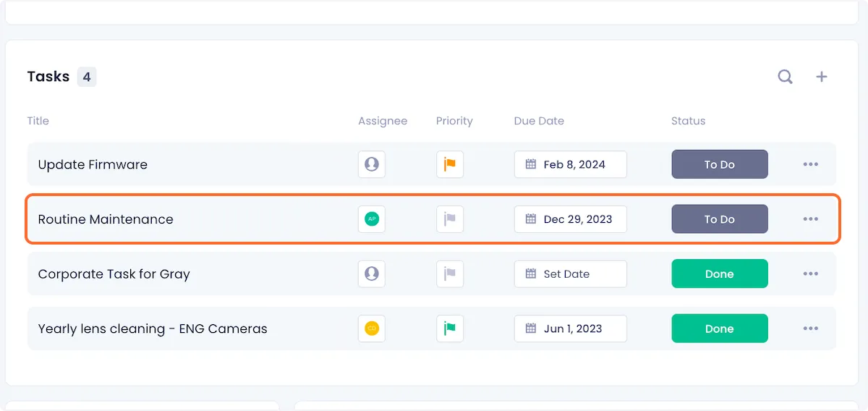
Task: Click AP assignee avatar on Routine Maintenance
Action: click(372, 219)
